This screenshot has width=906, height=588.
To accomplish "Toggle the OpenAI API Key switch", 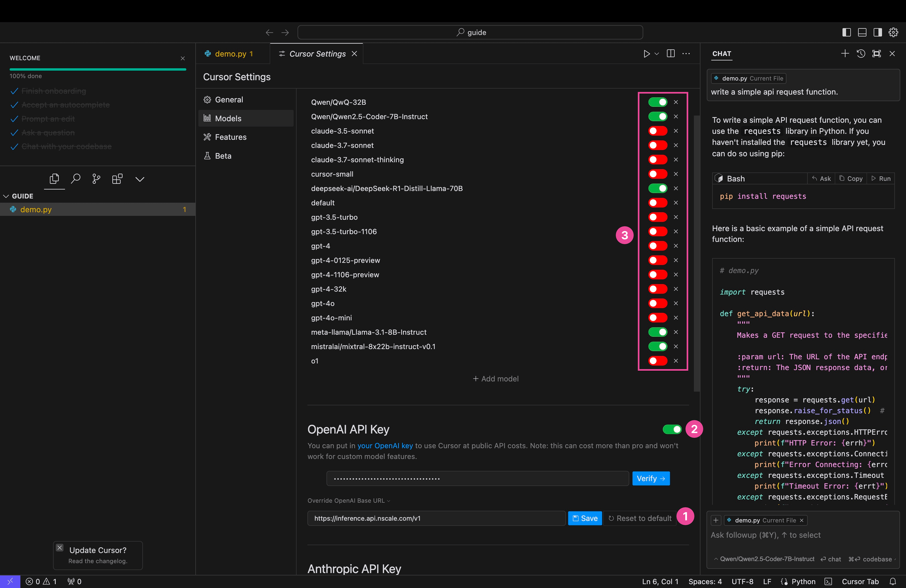I will pos(672,429).
